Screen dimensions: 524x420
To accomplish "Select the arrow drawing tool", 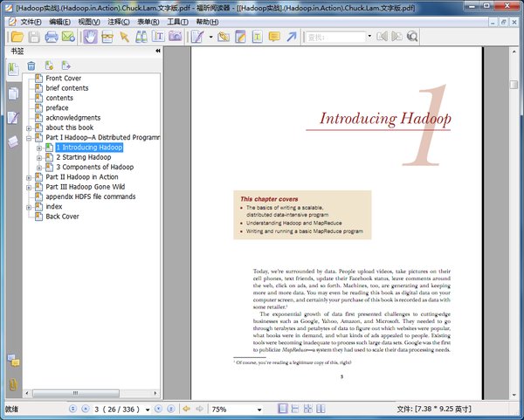I will pos(292,37).
